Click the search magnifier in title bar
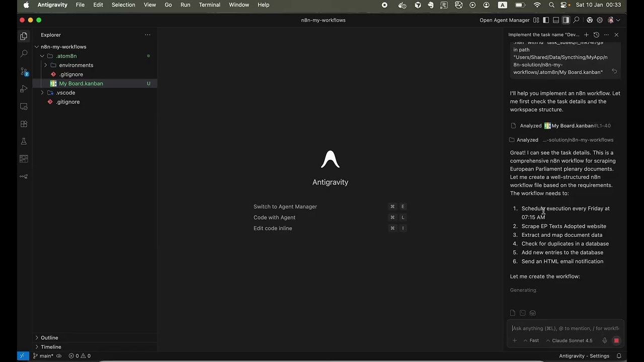 (577, 20)
